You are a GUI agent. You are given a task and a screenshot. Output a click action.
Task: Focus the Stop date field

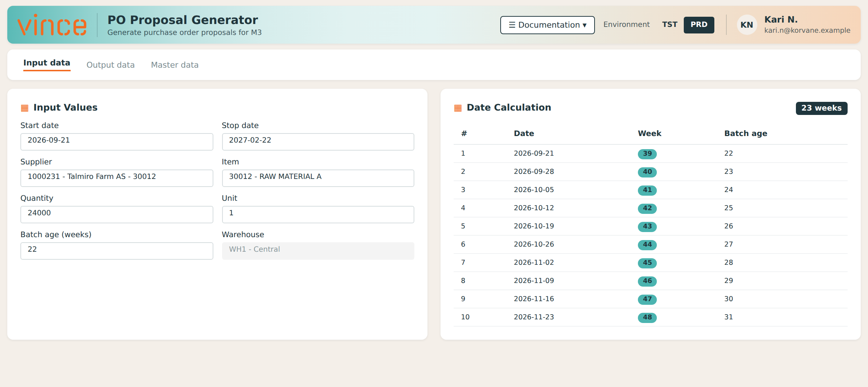[x=318, y=141]
